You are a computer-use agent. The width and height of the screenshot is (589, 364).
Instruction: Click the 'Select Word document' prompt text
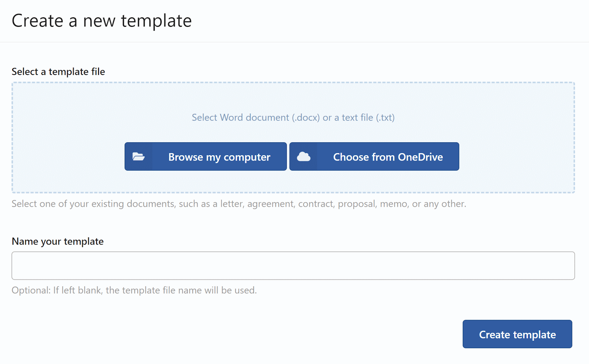240,118
